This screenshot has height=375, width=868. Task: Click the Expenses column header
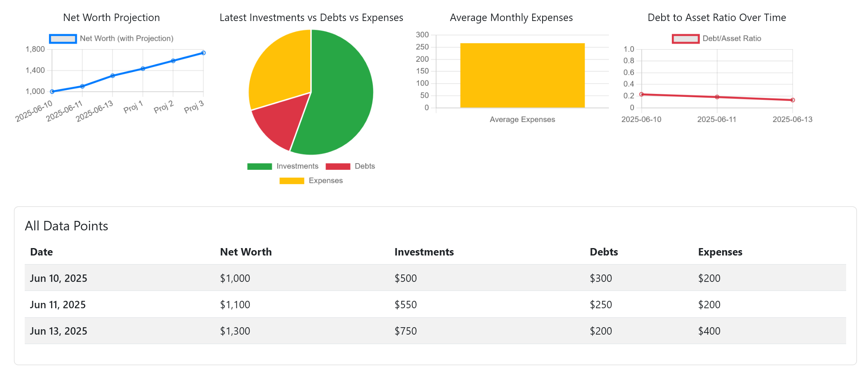pyautogui.click(x=720, y=252)
